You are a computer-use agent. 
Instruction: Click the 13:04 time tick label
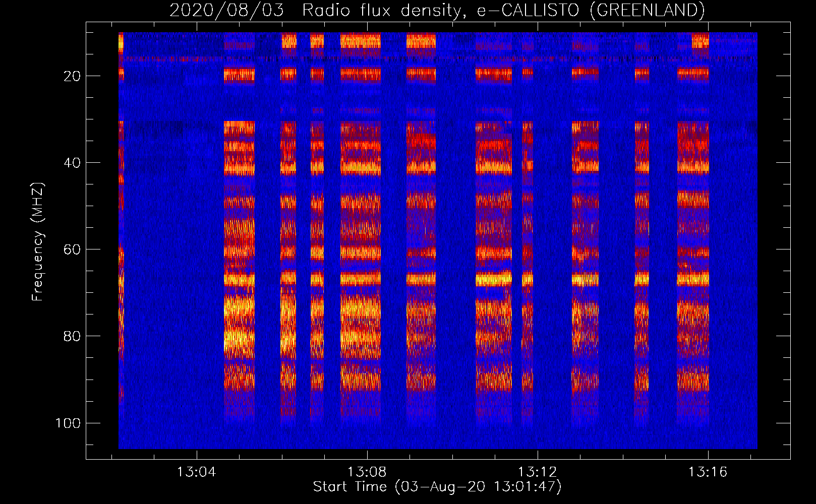196,472
